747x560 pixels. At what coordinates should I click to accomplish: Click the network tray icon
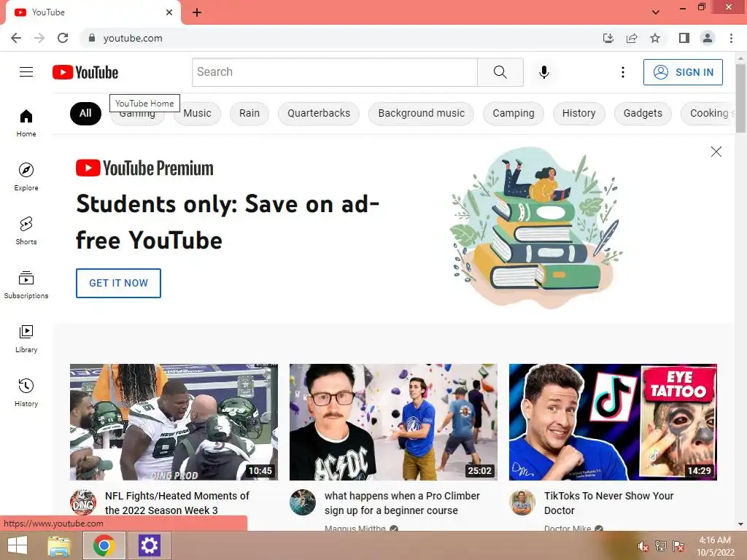661,546
